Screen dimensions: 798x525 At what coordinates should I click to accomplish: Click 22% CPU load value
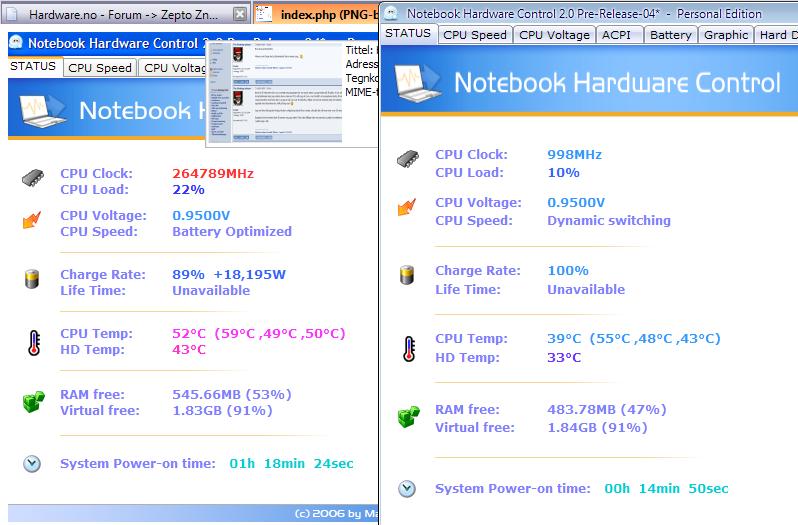point(188,190)
